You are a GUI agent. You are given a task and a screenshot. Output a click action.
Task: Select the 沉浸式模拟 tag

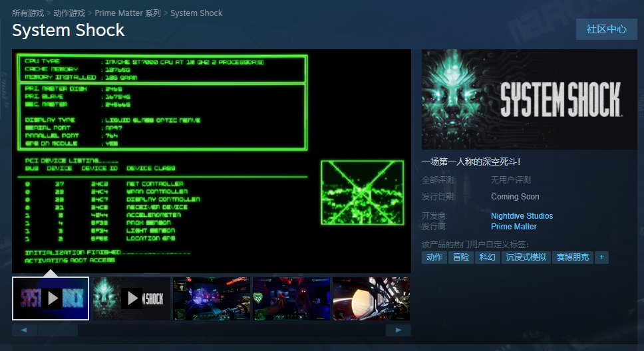[x=526, y=257]
